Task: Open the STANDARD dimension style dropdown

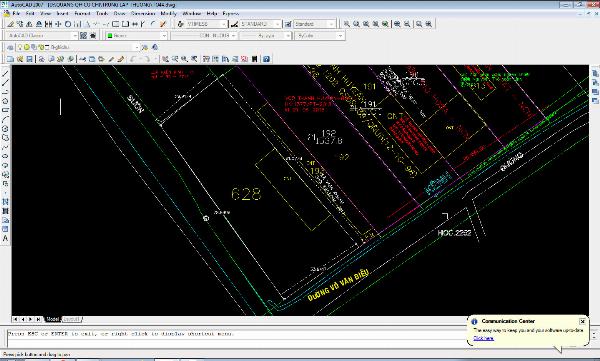Action: click(260, 24)
